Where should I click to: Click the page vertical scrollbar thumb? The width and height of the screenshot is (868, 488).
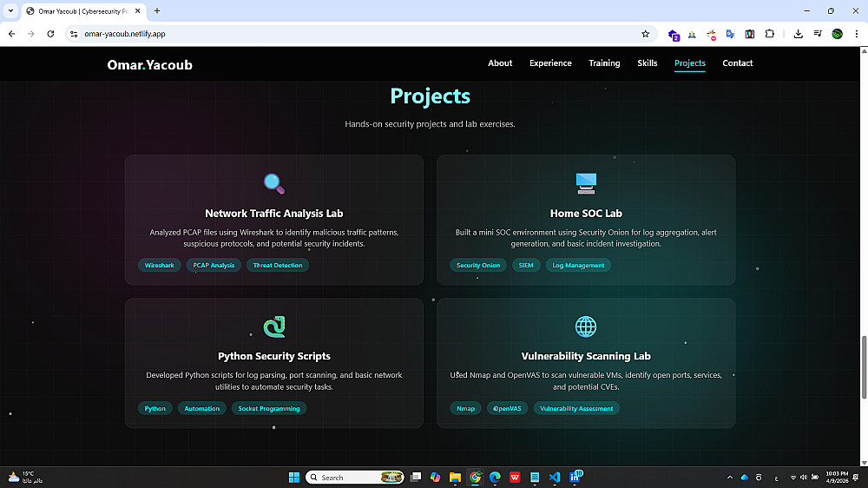tap(864, 367)
